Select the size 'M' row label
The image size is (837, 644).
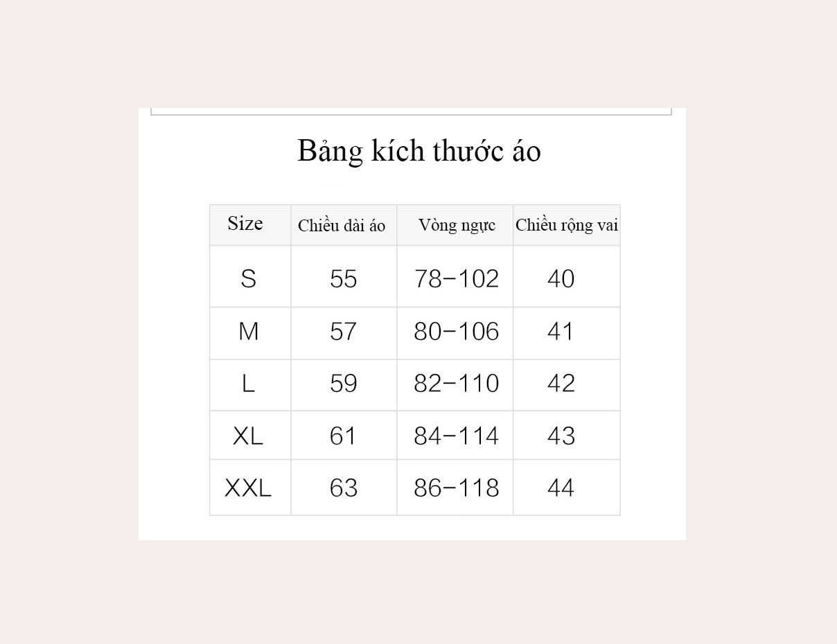coord(248,332)
